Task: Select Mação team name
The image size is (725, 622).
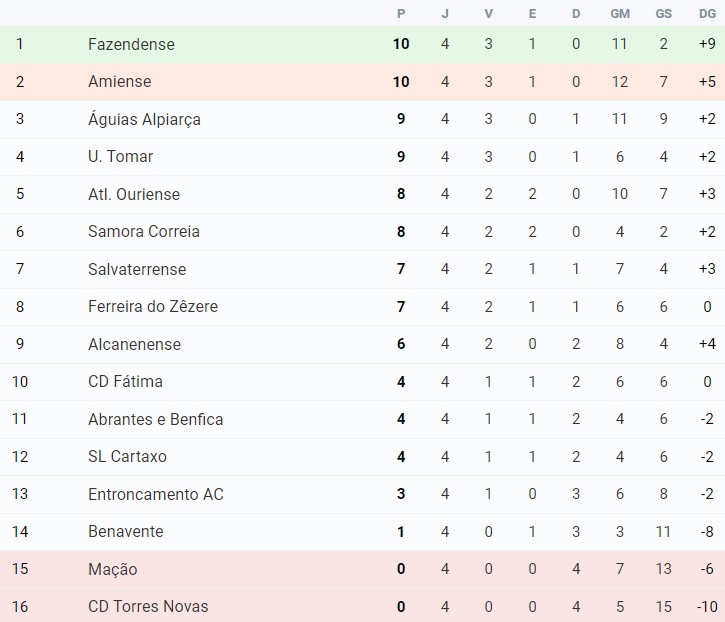Action: click(112, 569)
